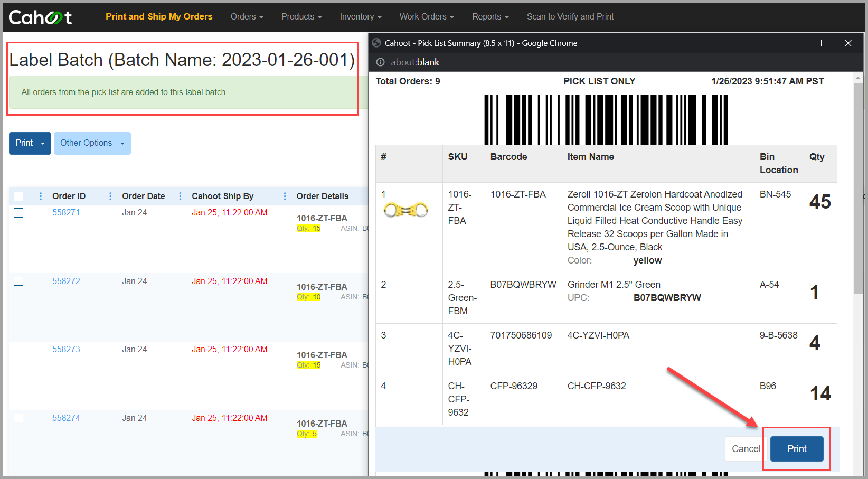Open order link 558271

(x=66, y=212)
